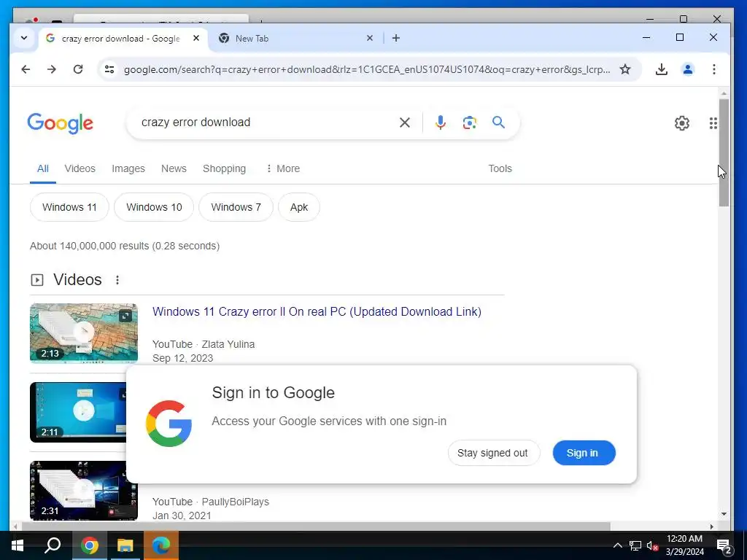This screenshot has width=747, height=560.
Task: Open network status tray icon
Action: coord(635,545)
